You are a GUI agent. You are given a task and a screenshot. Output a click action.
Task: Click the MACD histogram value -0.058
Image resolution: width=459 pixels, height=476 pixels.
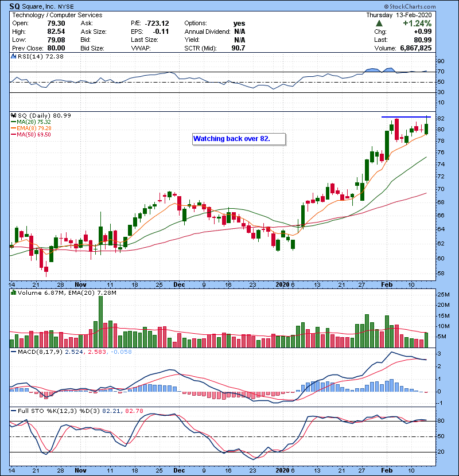(122, 352)
